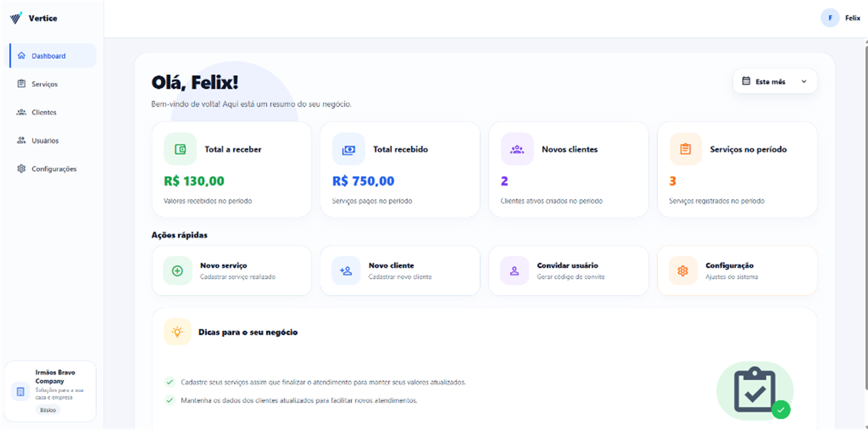
Task: Click Convidar usuário to generate invite code
Action: tap(568, 271)
